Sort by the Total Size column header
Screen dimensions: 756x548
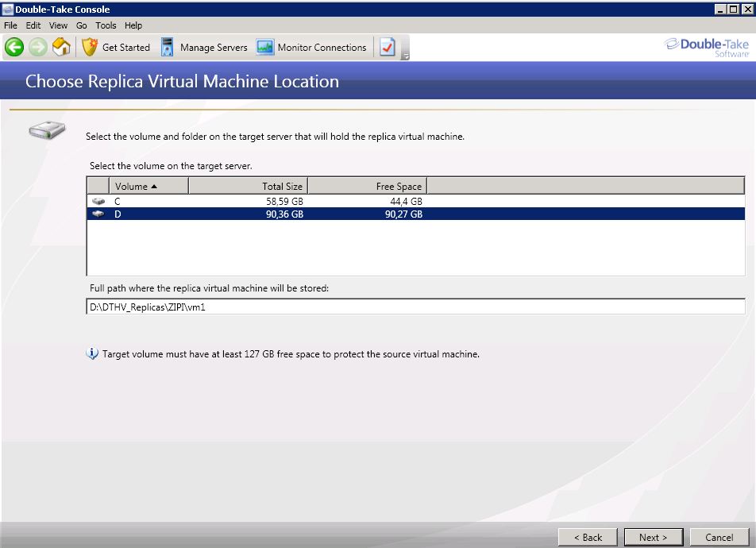[249, 186]
